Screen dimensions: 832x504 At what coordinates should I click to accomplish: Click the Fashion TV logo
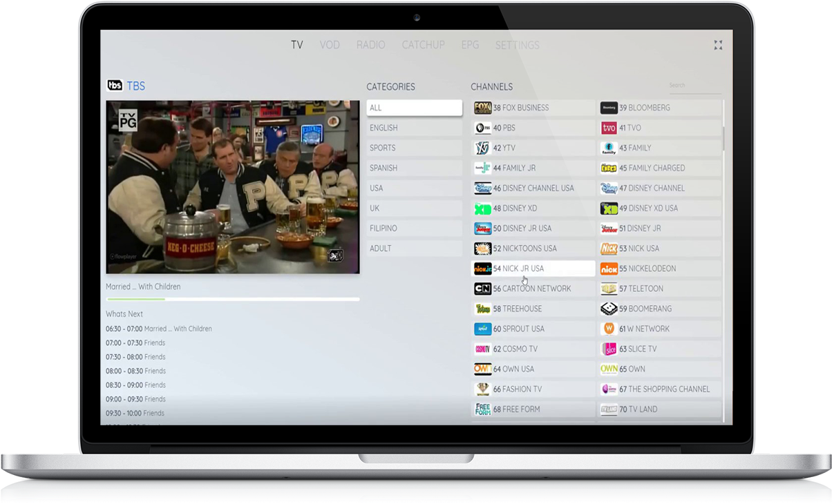coord(482,389)
